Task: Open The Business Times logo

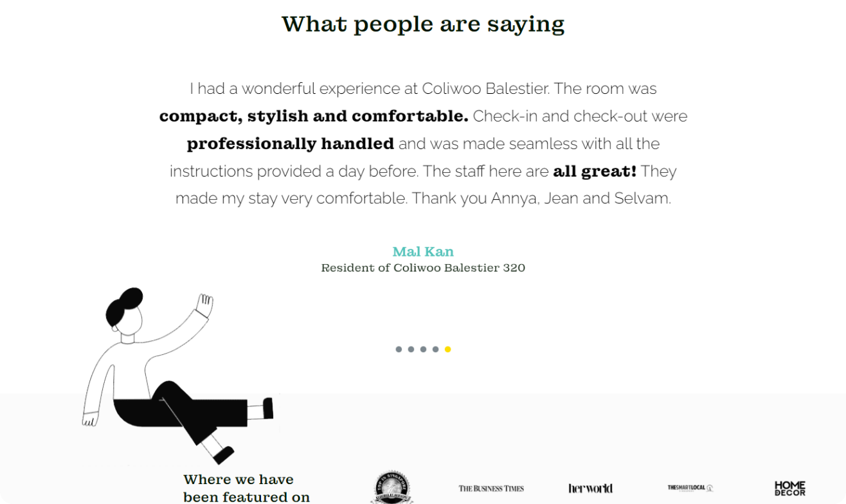Action: coord(491,489)
